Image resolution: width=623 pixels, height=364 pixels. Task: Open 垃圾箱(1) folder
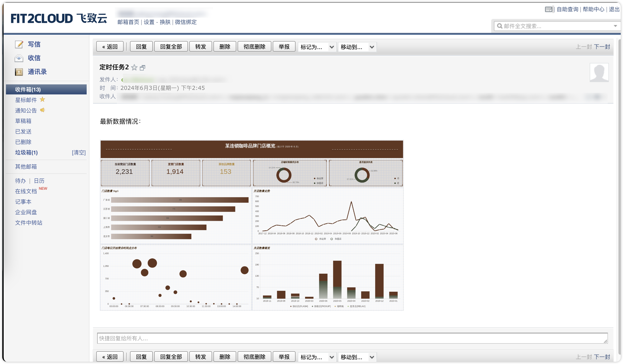point(26,153)
